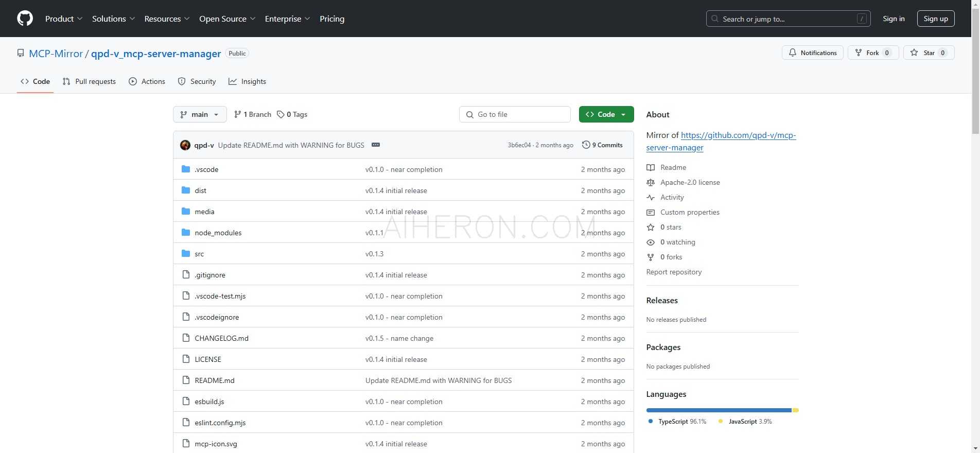Star this repository button

(929, 53)
